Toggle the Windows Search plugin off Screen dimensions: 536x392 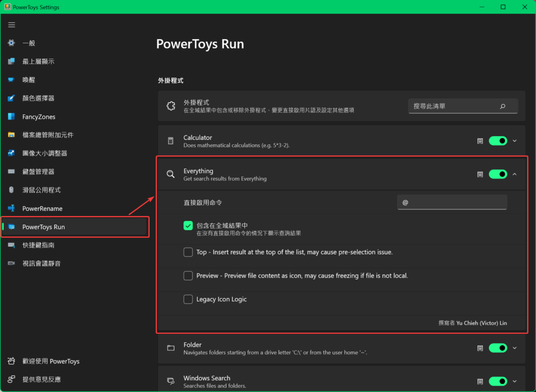(x=498, y=381)
